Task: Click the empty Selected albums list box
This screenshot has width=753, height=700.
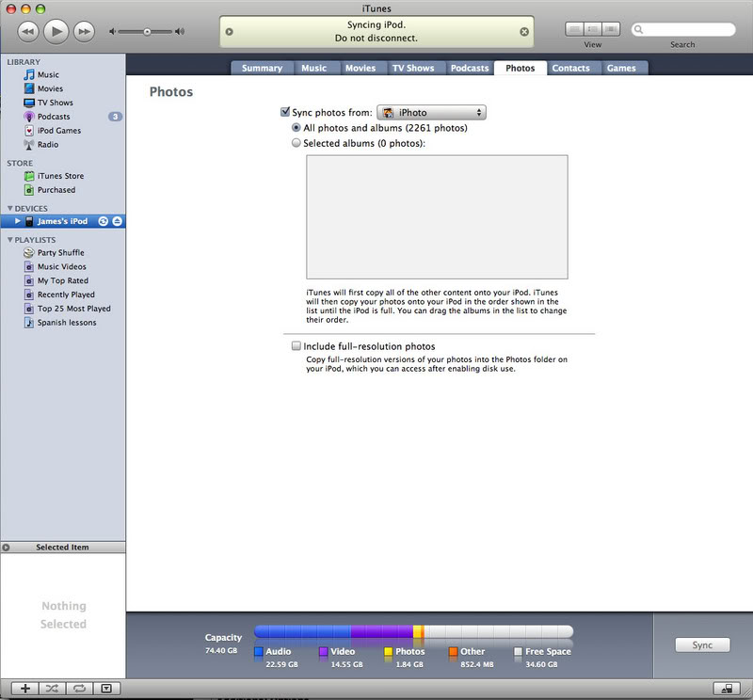Action: point(437,216)
